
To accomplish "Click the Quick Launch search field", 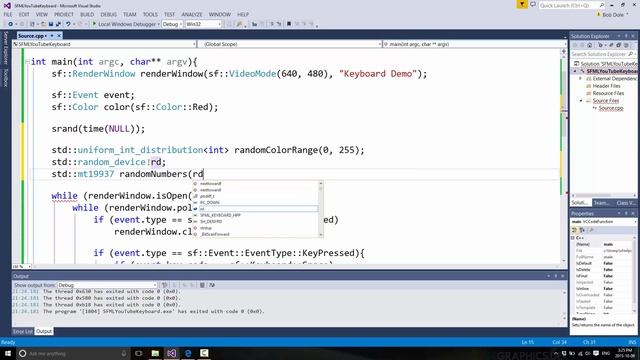I will point(572,5).
